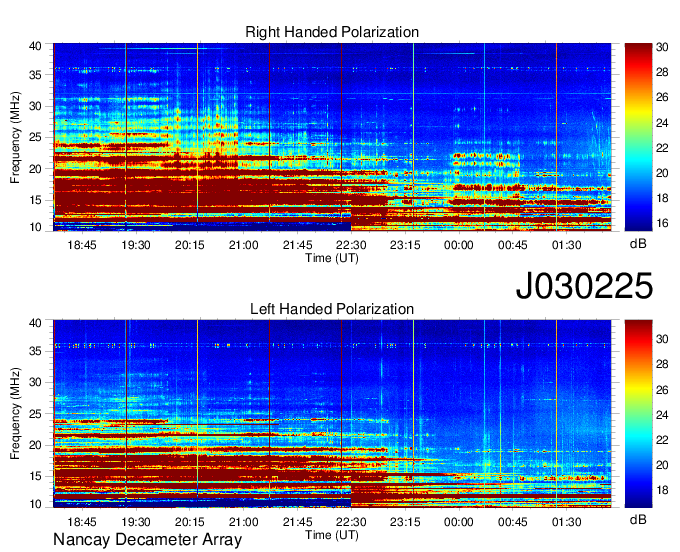Click the 16 value on Right Handed color bar

662,223
